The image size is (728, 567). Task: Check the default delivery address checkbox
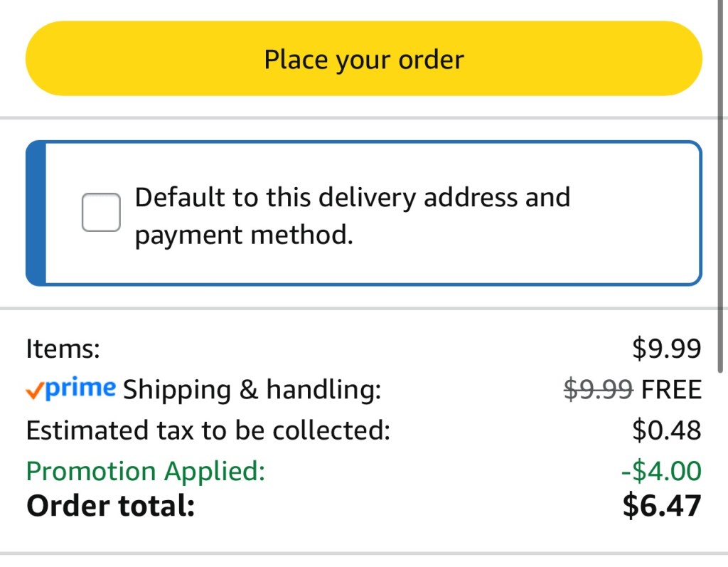click(101, 212)
